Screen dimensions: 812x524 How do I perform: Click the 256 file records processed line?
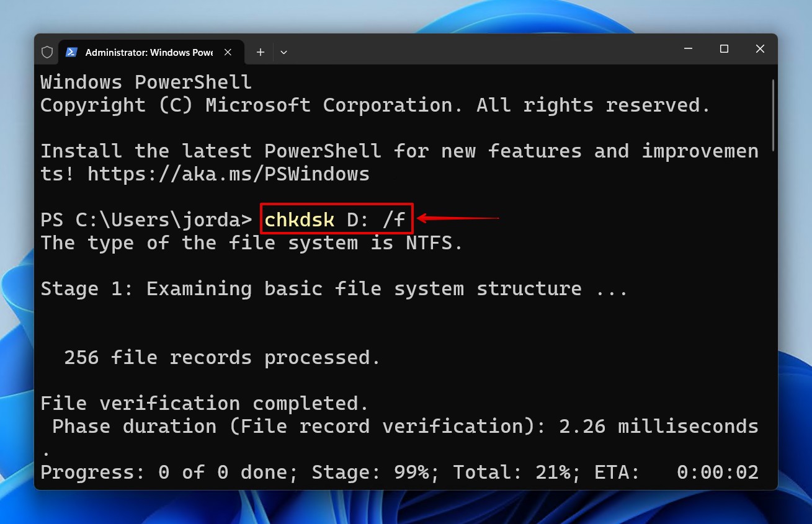(220, 357)
